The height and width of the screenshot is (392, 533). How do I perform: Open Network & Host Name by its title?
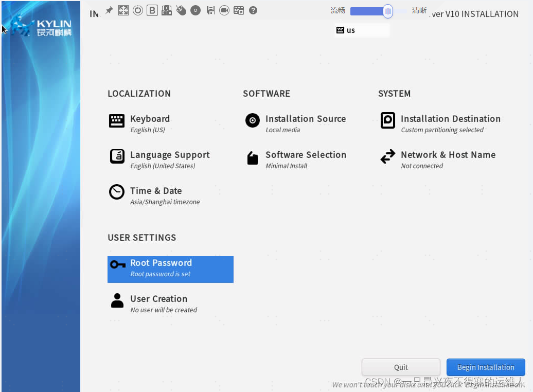[x=448, y=155]
